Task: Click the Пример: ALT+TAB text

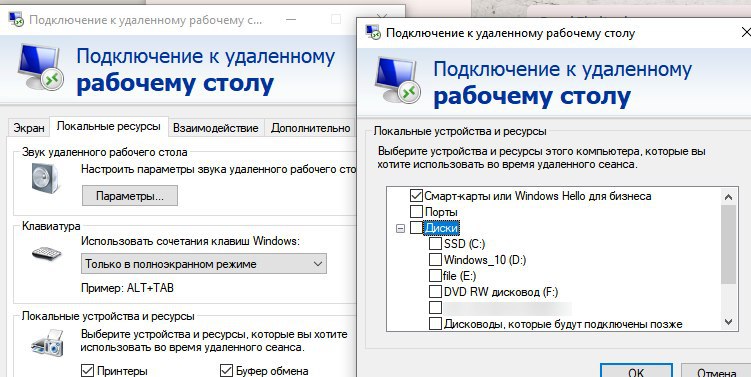Action: pyautogui.click(x=127, y=288)
